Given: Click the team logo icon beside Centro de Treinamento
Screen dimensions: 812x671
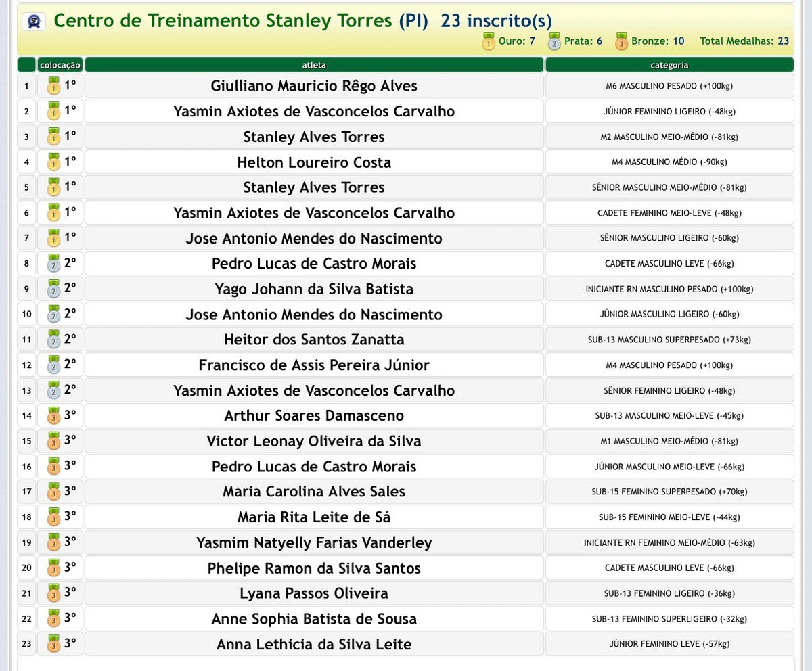Looking at the screenshot, I should point(34,22).
